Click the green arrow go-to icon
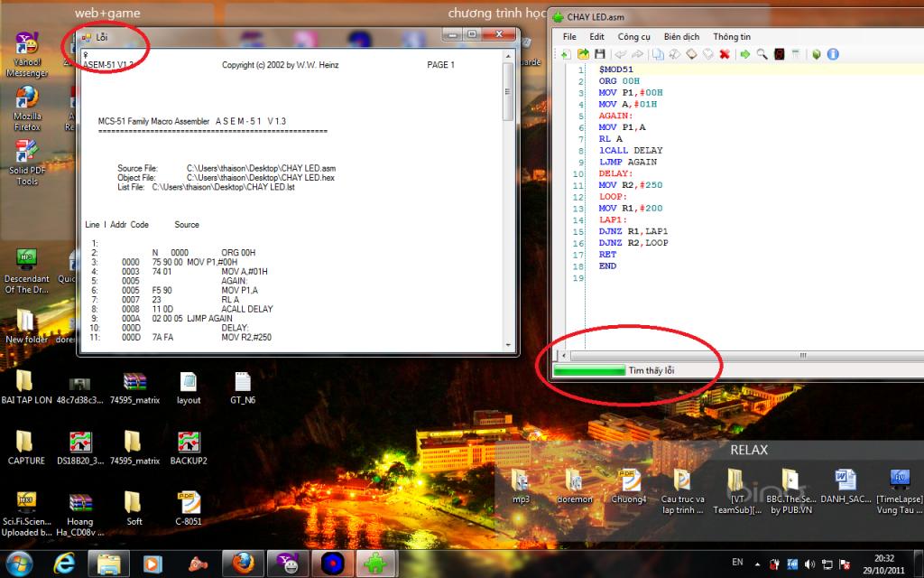Image resolution: width=924 pixels, height=578 pixels. 744,54
